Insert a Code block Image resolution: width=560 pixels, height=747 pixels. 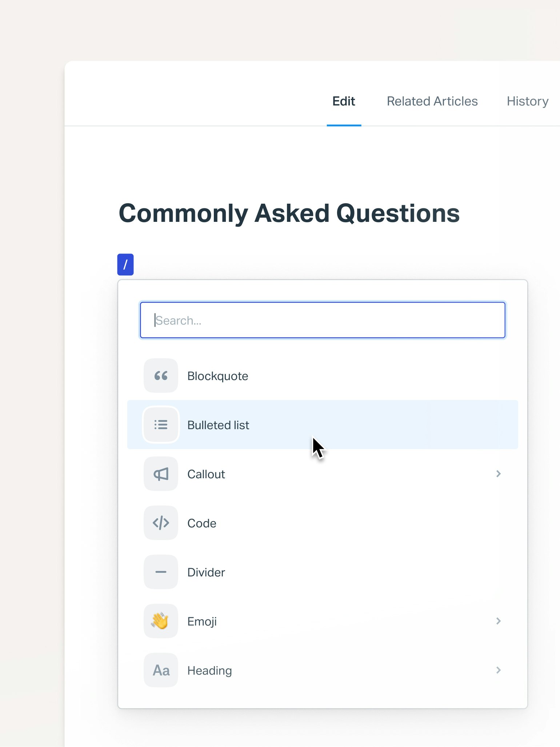[x=202, y=523]
